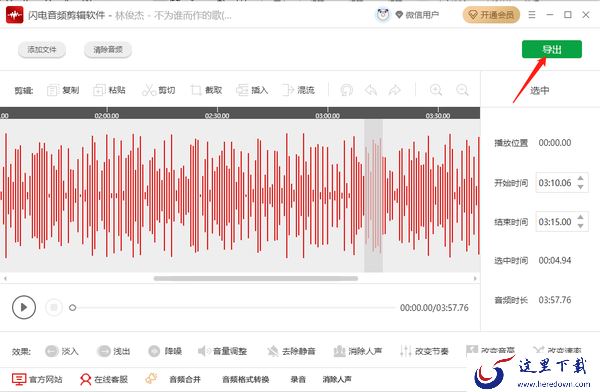Viewport: 600px width, 392px height.
Task: Open the 录音 recording tool
Action: point(298,379)
